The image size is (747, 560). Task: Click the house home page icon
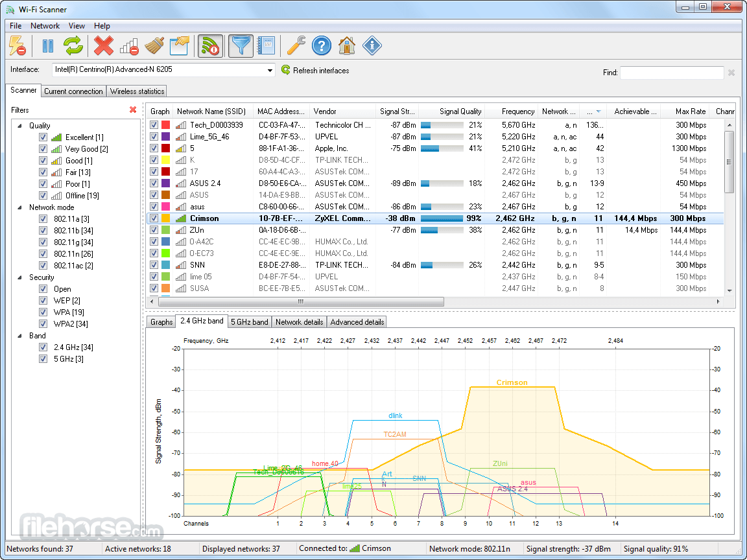[347, 46]
